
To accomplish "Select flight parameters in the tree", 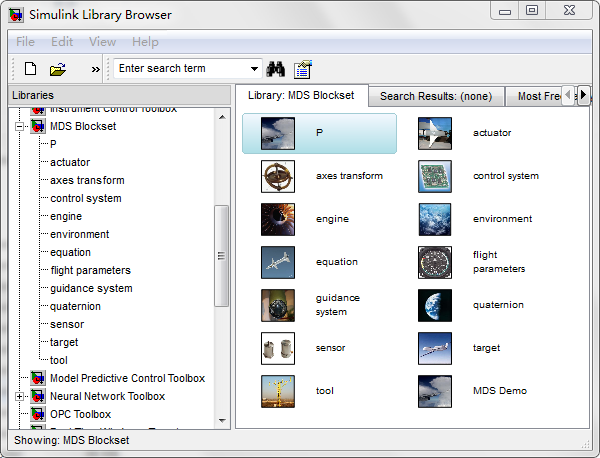I will 90,270.
